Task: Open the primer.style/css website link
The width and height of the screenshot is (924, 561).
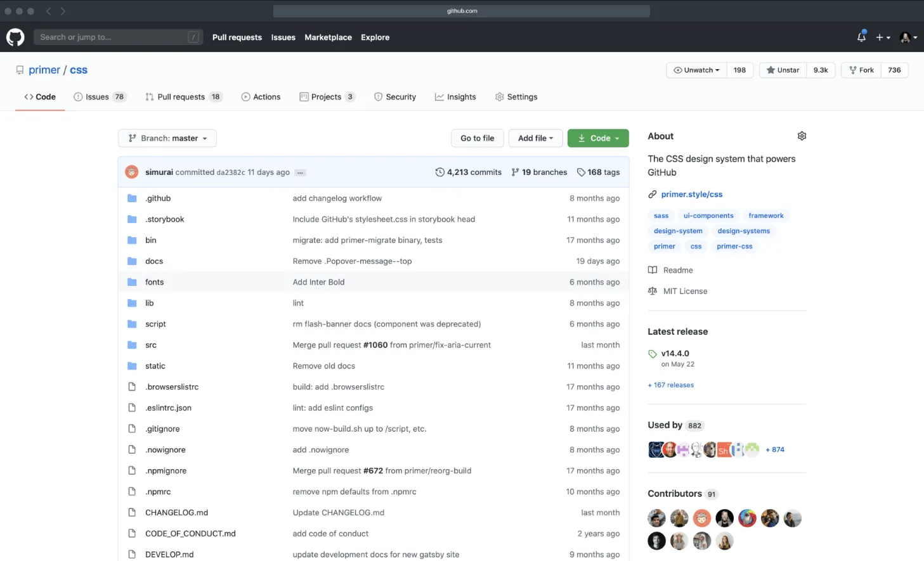Action: click(692, 195)
